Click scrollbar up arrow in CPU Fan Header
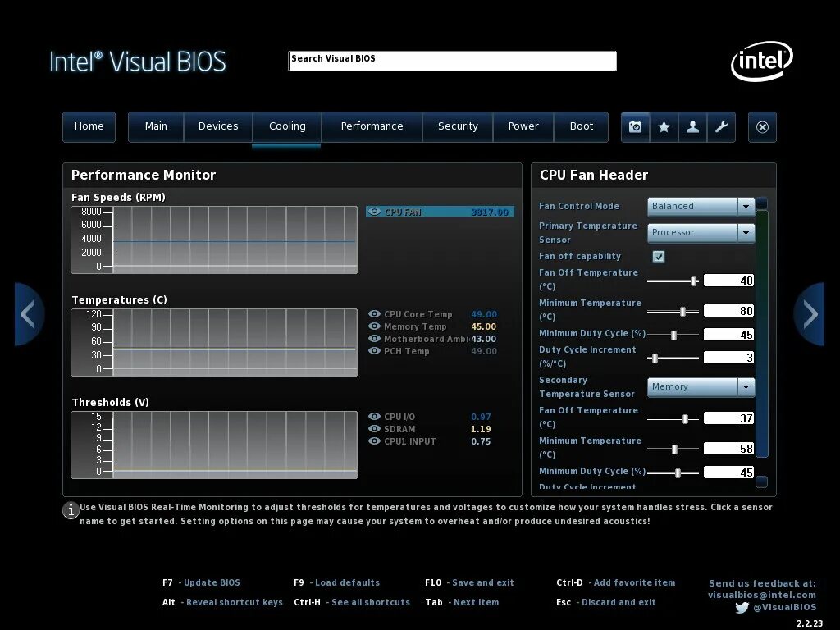 762,203
